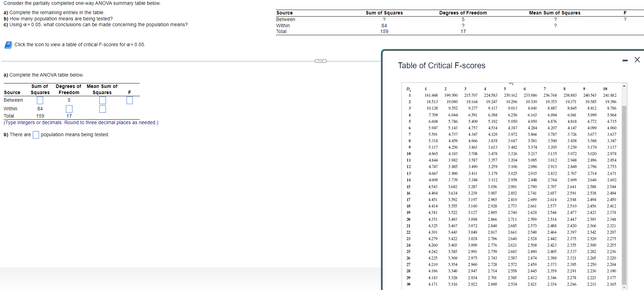
Task: Click 'Sum of Squares' header in the question table
Action: 384,13
